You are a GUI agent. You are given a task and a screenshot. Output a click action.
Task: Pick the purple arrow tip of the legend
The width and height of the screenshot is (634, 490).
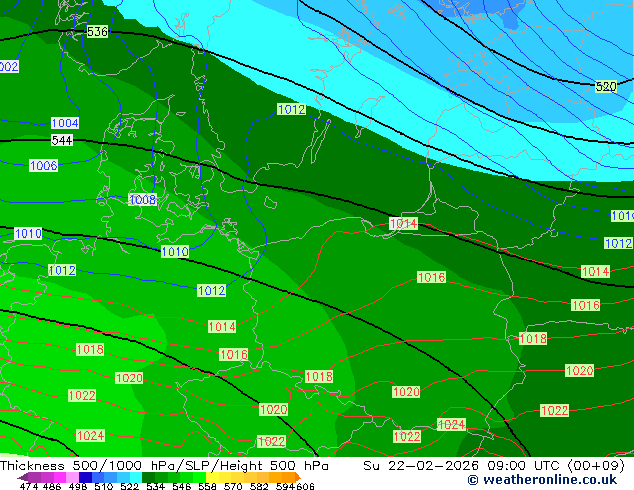click(22, 477)
